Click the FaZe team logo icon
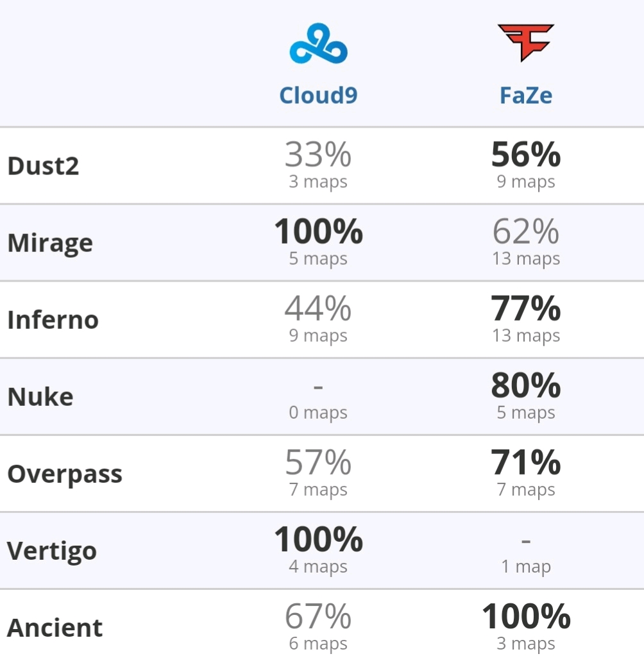644x663 pixels. point(525,43)
